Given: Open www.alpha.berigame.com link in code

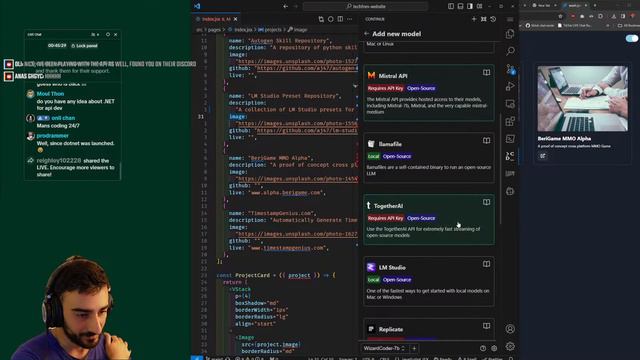Looking at the screenshot, I should pyautogui.click(x=286, y=192).
